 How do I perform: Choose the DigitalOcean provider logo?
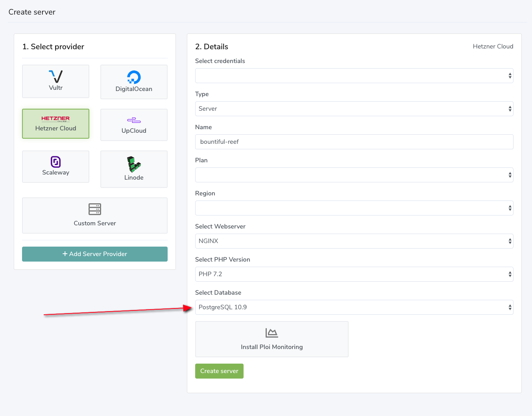[134, 77]
